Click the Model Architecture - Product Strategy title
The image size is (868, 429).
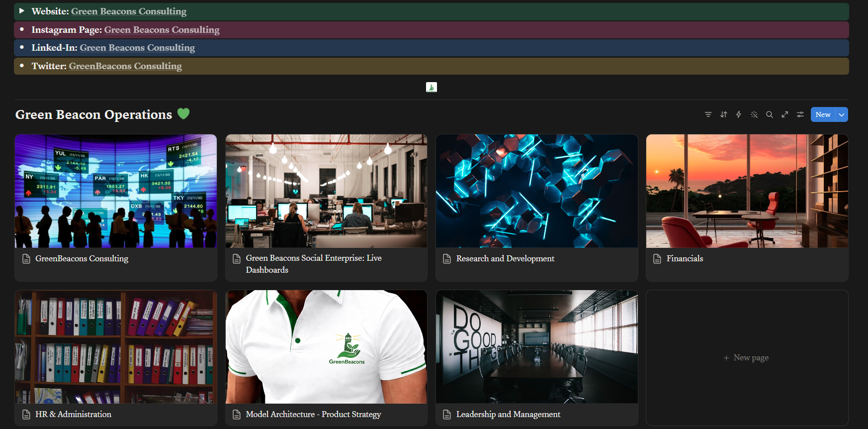pyautogui.click(x=313, y=414)
